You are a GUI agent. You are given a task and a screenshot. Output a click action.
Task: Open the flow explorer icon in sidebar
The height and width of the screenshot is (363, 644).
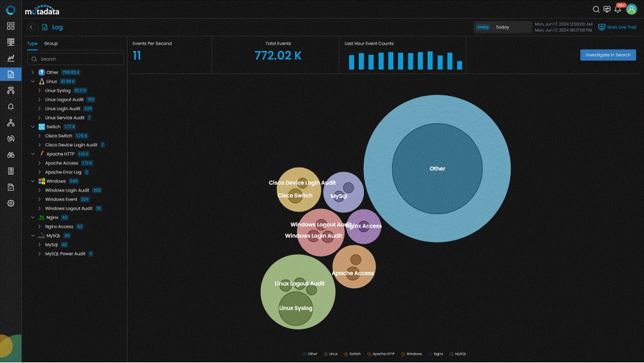pyautogui.click(x=11, y=90)
